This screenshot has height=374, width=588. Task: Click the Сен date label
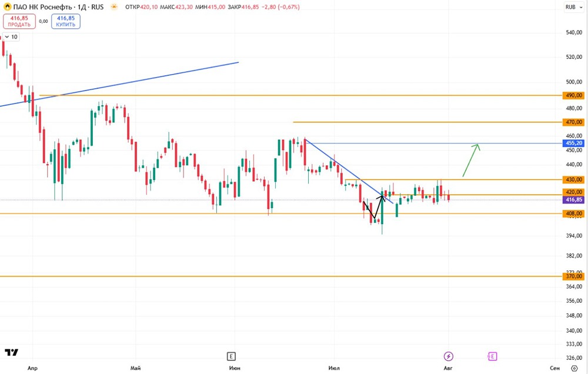pyautogui.click(x=554, y=368)
